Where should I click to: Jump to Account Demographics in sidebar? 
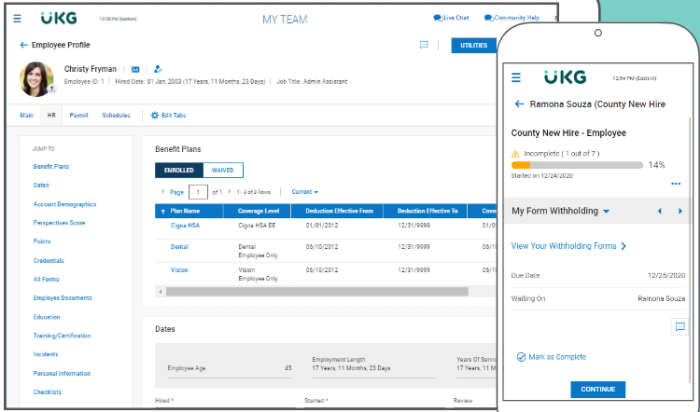(x=65, y=204)
